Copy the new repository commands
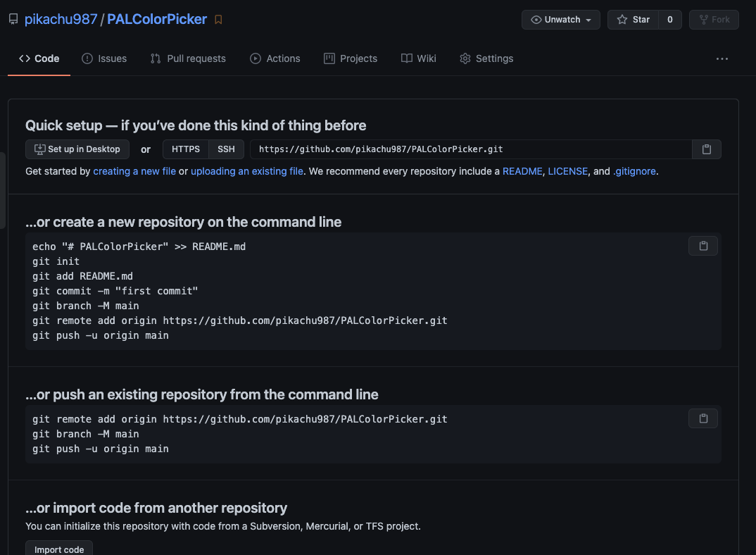Screen dimensions: 756x555 coord(703,246)
